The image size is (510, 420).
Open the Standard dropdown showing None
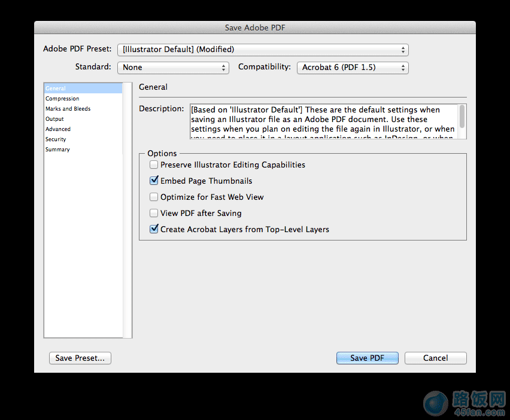(x=173, y=68)
